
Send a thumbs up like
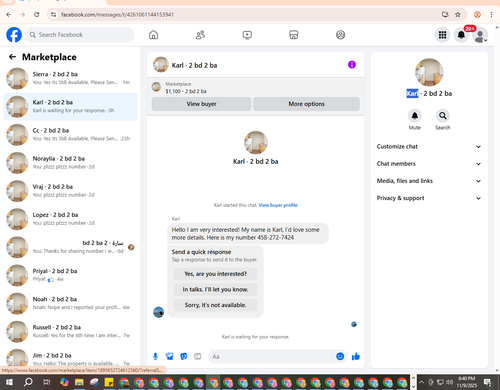[356, 357]
